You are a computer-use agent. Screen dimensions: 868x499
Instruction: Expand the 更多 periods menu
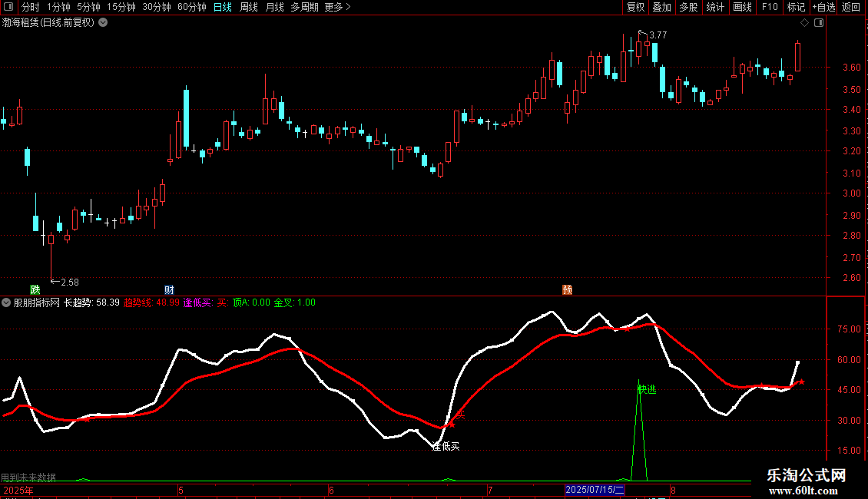click(338, 7)
